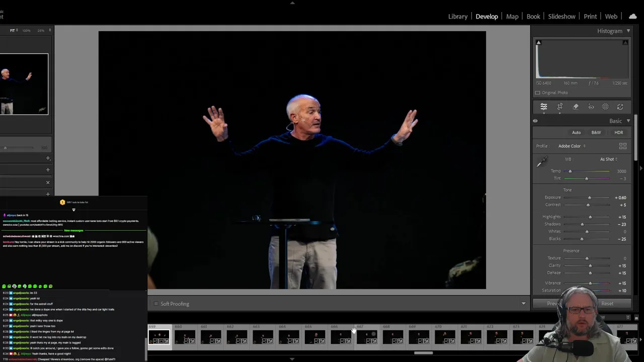Collapse the Histogram panel triangle
This screenshot has height=362, width=644.
coord(628,31)
